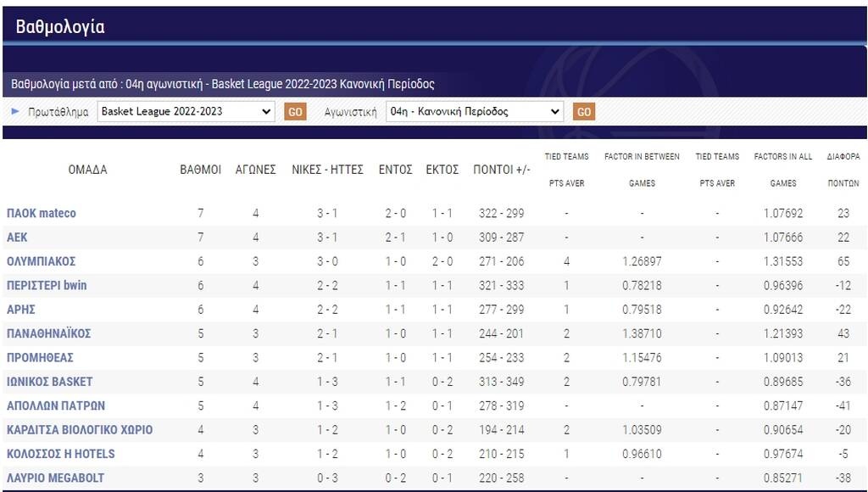Click the factor value 0.87147

coord(783,406)
